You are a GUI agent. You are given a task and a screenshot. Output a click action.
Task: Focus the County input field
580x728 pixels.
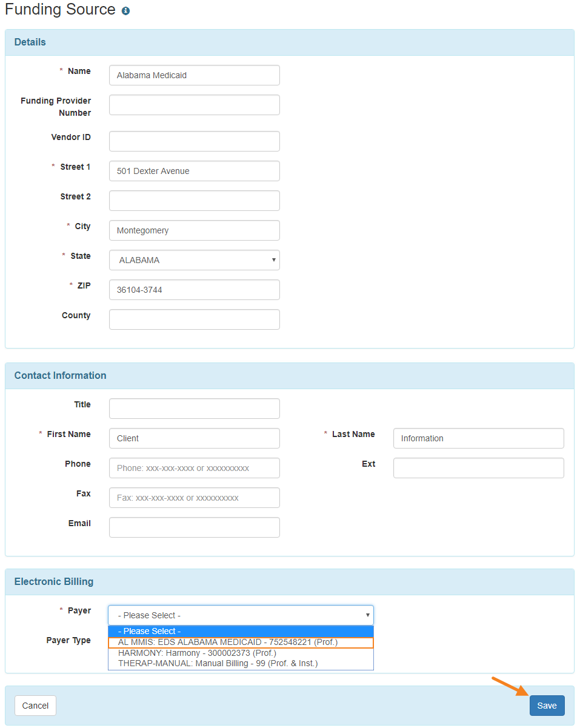point(194,319)
